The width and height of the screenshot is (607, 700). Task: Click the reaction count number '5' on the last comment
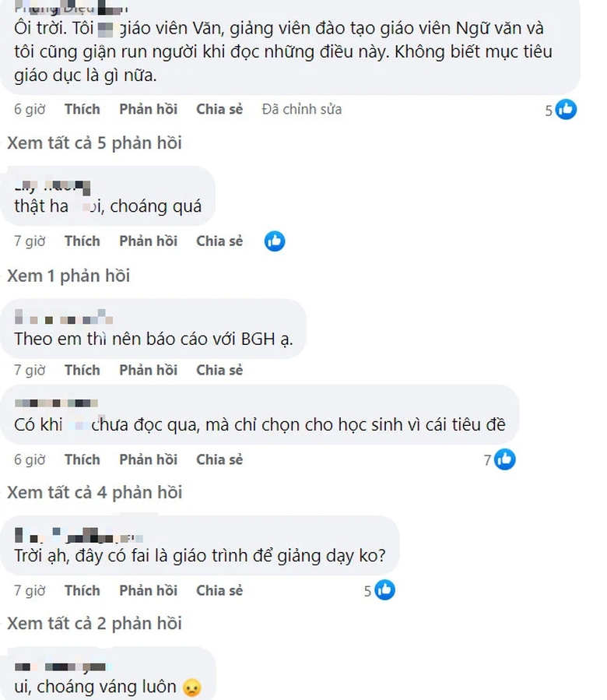[x=367, y=590]
